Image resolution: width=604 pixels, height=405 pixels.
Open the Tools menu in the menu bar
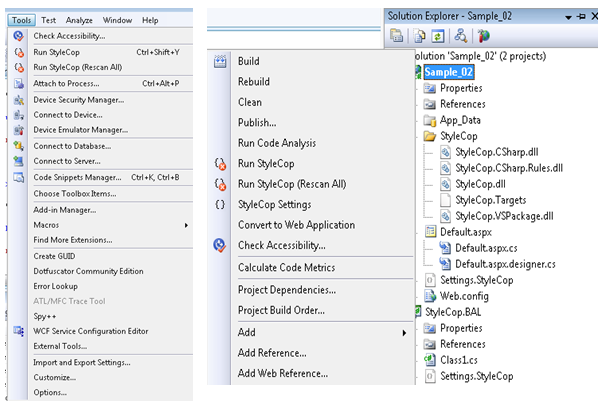[x=21, y=20]
